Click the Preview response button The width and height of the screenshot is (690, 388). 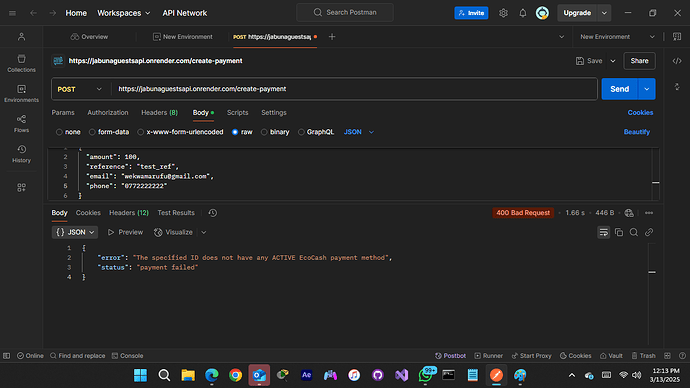(125, 232)
